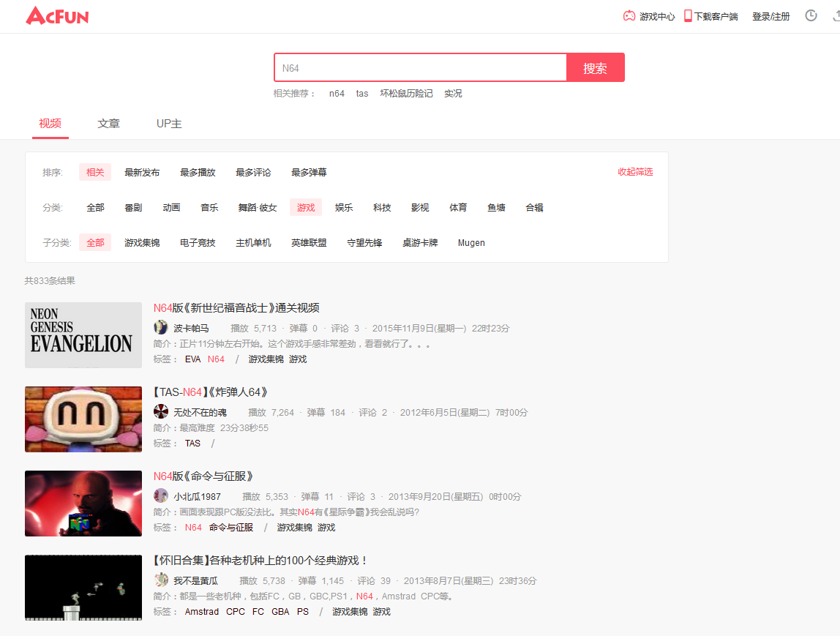Sort results by 最多弹幕

[x=309, y=173]
